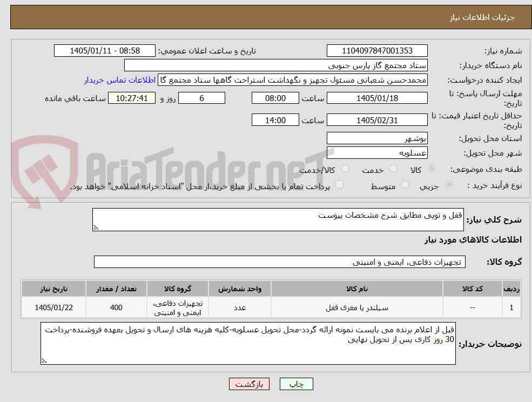Viewport: 532px width, 402px height.
Task: Open the buyer contact info link
Action: point(120,80)
